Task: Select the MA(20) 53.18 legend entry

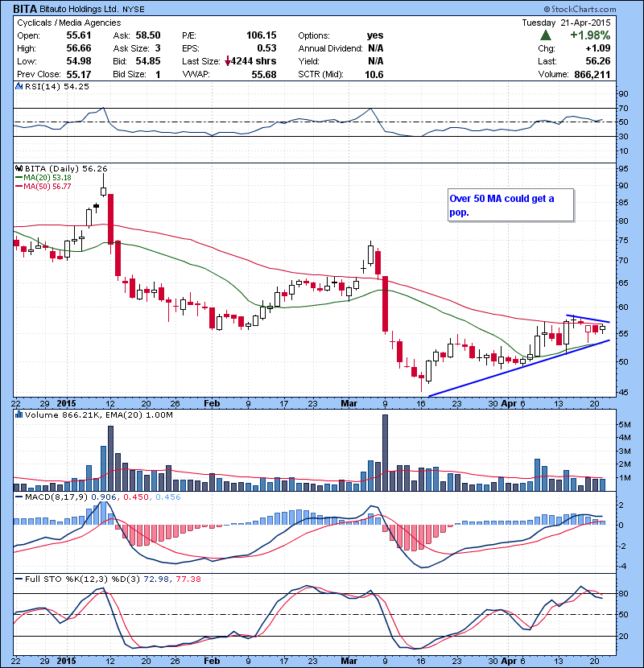Action: (x=43, y=178)
